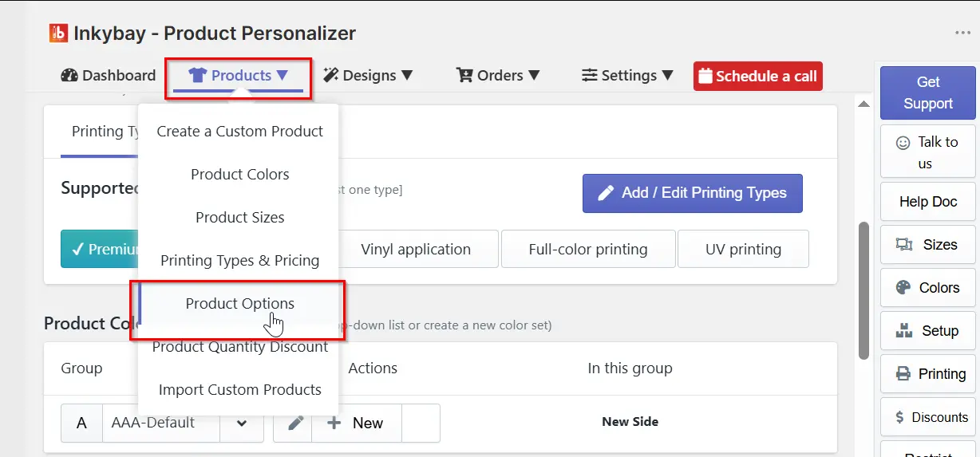Viewport: 980px width, 457px height.
Task: Expand the Products menu arrow
Action: [x=282, y=76]
